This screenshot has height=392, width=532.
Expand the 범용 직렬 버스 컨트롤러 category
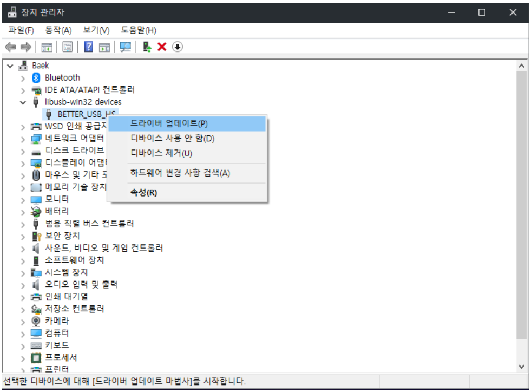[23, 224]
